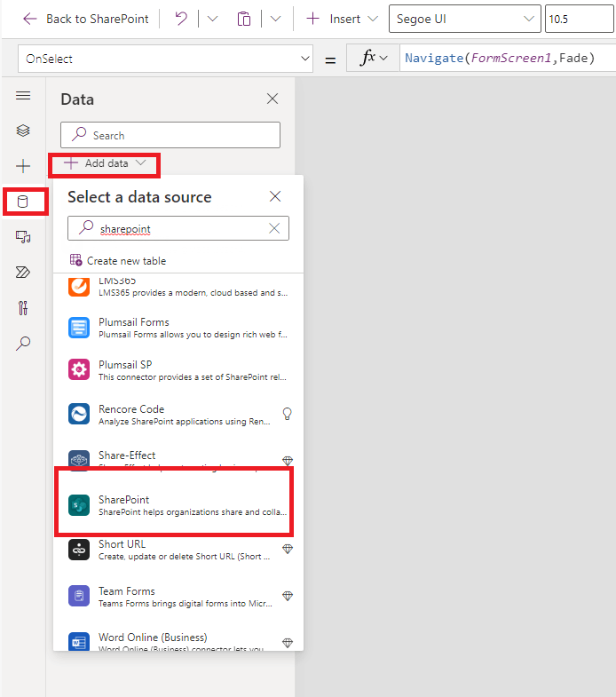Open the Media icon in sidebar

23,237
